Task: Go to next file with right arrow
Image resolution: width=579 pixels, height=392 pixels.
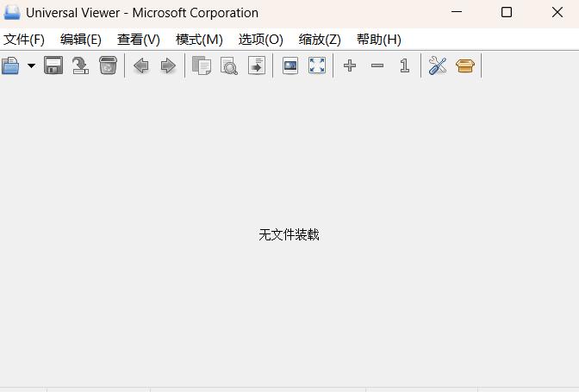Action: pos(168,66)
